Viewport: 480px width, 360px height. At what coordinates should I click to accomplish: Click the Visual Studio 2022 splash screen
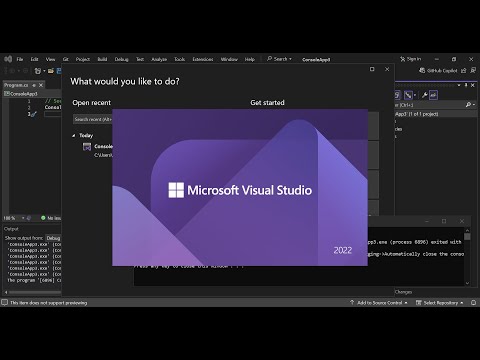coord(240,187)
